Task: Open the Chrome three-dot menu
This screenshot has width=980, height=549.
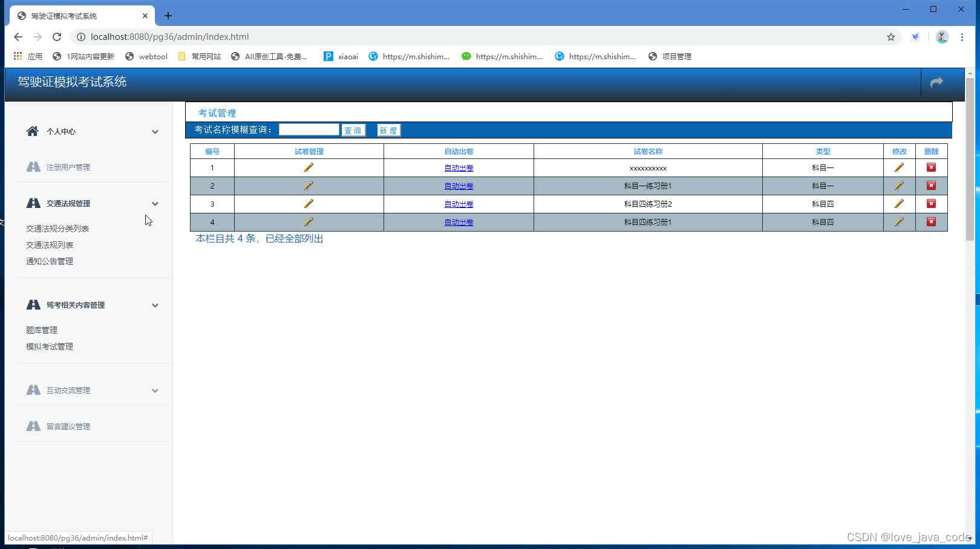Action: tap(962, 37)
